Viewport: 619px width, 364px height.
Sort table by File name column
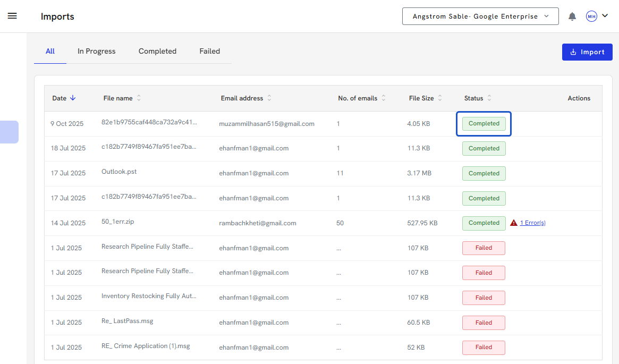139,98
